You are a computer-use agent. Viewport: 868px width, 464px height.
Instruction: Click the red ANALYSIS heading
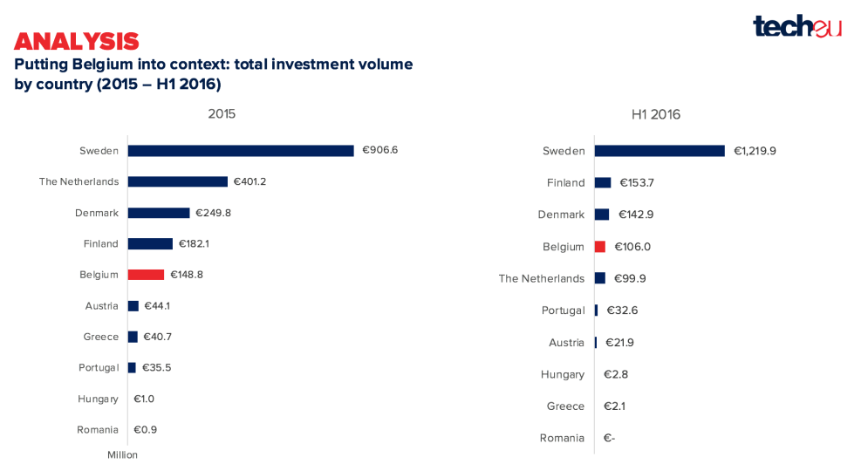[x=77, y=41]
